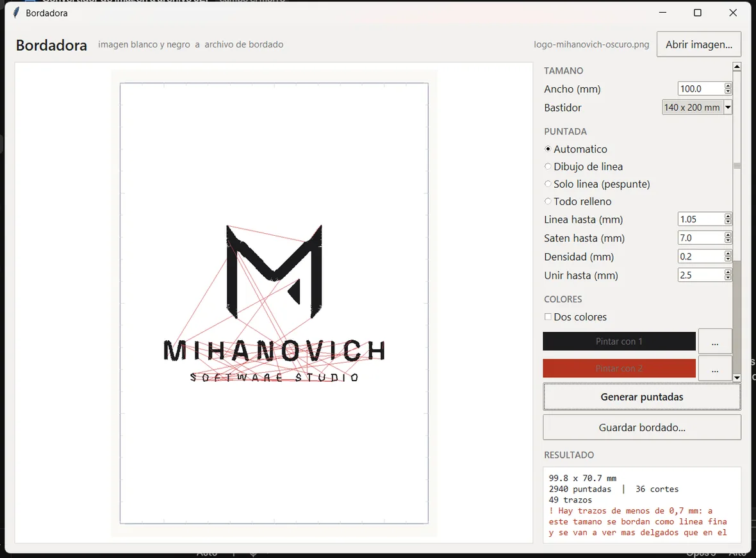The height and width of the screenshot is (558, 756).
Task: Open color picker beside Pintar con 1
Action: (715, 341)
